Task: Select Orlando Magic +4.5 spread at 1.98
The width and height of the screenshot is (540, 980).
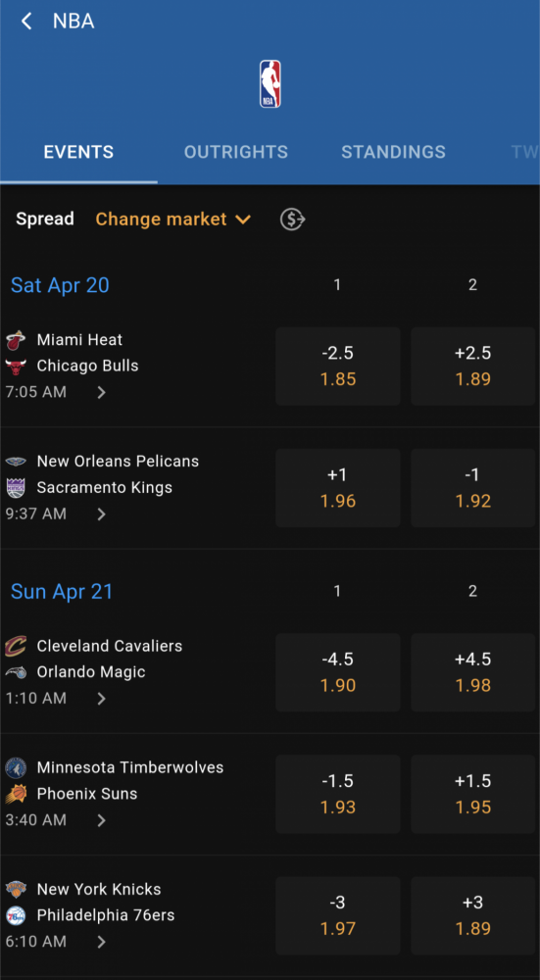Action: click(473, 672)
